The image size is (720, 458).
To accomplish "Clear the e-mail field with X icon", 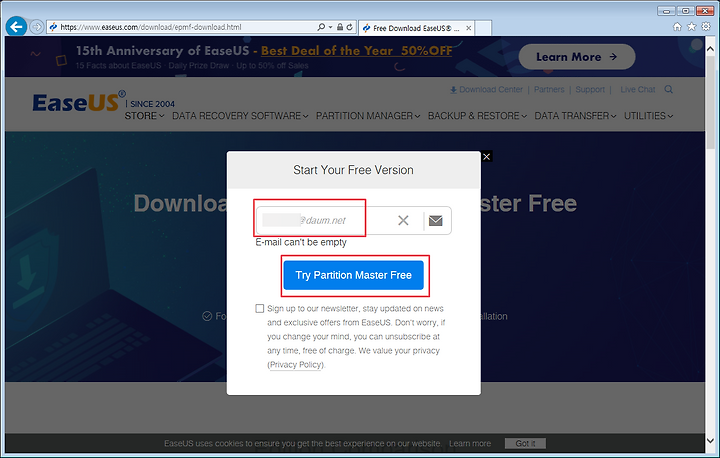I will (403, 221).
